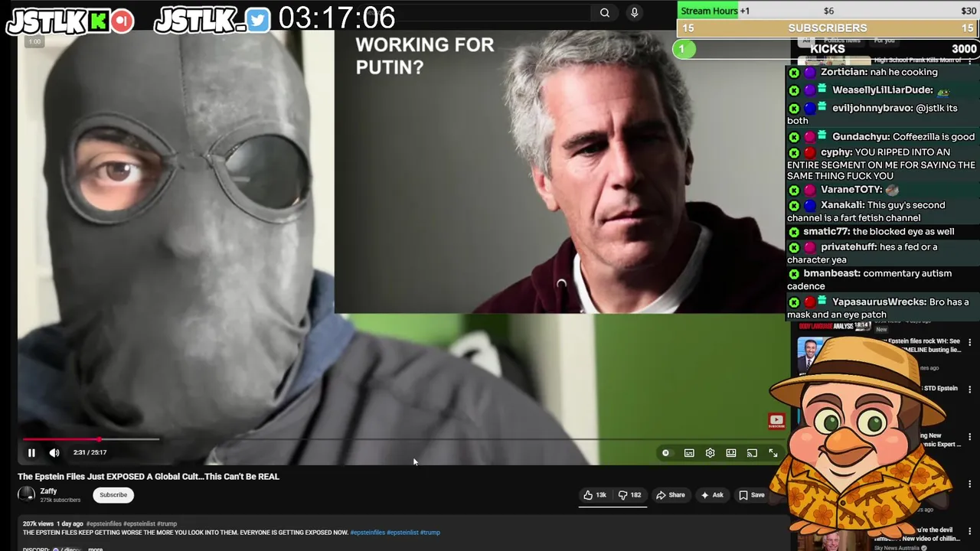This screenshot has width=980, height=551.
Task: Subscribe to the Zaffy channel
Action: [113, 495]
